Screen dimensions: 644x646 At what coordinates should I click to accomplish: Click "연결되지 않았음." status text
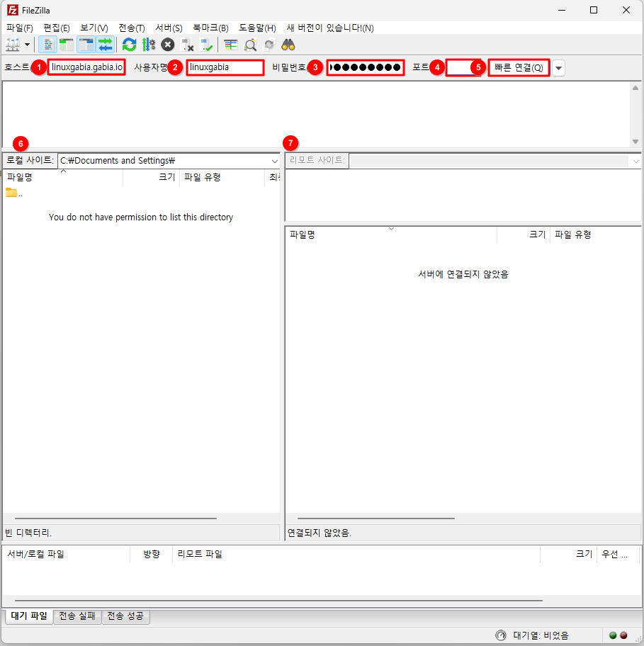pos(319,533)
